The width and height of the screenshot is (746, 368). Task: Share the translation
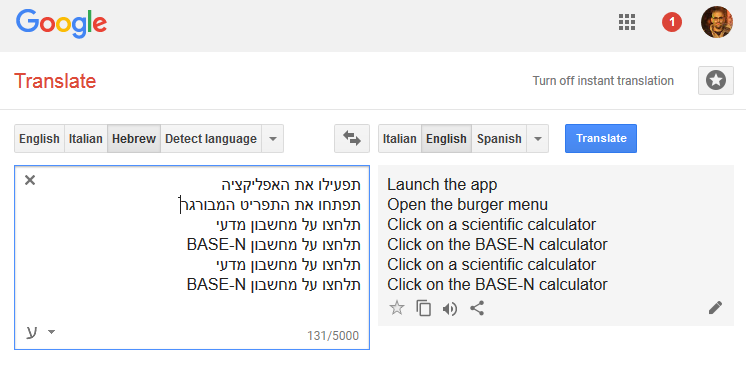(x=477, y=308)
